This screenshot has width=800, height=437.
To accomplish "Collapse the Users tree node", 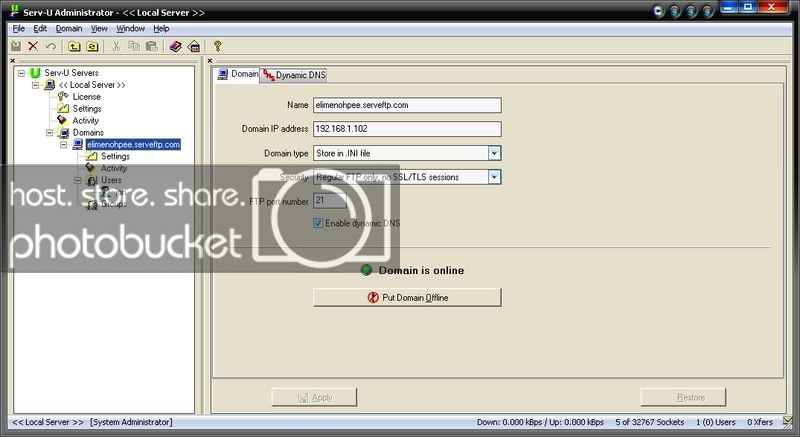I will pyautogui.click(x=78, y=180).
